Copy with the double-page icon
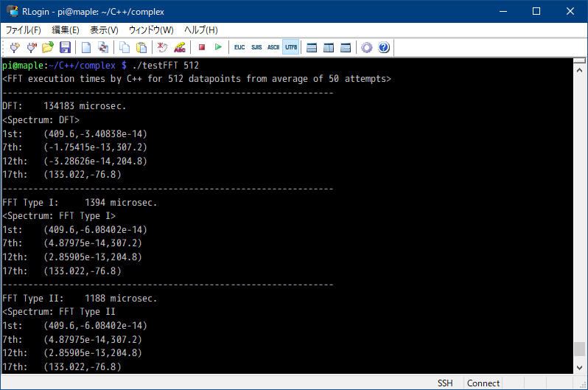This screenshot has width=588, height=390. point(124,47)
